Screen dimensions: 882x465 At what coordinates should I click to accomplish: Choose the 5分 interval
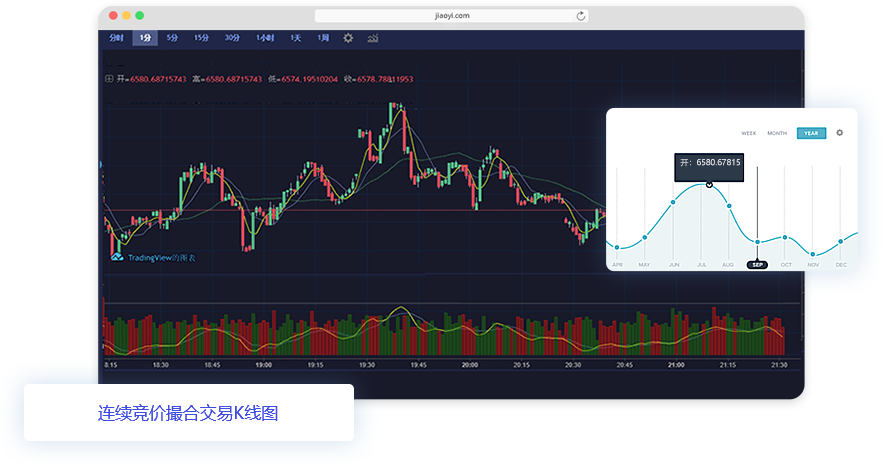173,38
